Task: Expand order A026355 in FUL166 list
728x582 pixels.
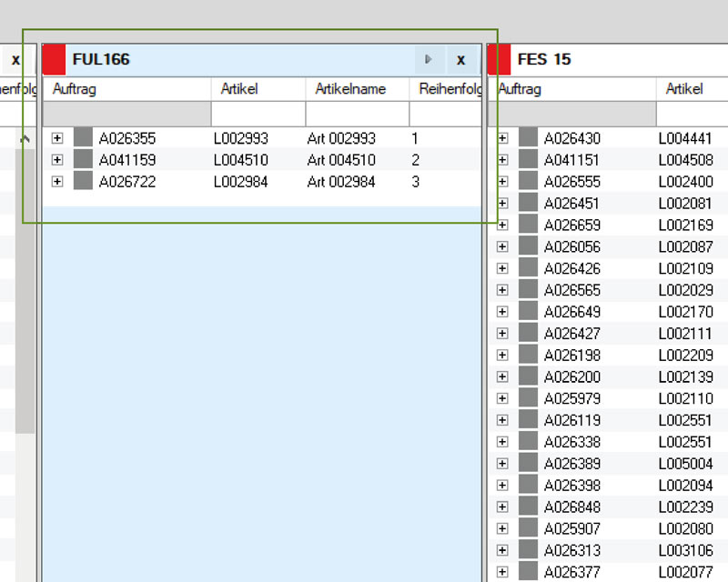Action: coord(57,138)
